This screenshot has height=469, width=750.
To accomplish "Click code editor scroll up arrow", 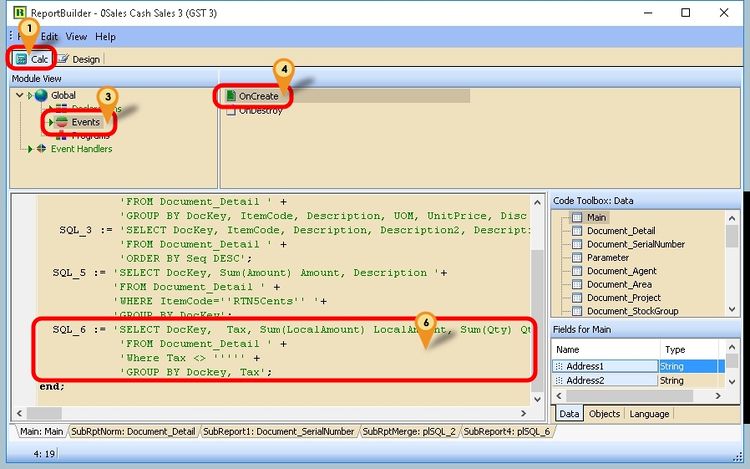I will 537,202.
